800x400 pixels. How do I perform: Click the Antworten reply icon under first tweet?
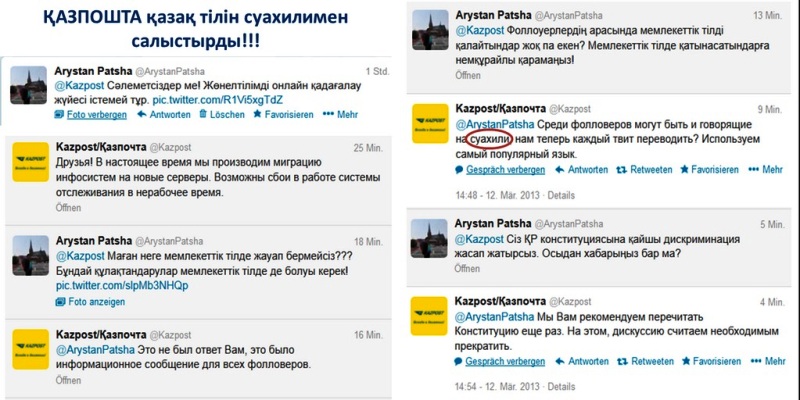coord(142,114)
